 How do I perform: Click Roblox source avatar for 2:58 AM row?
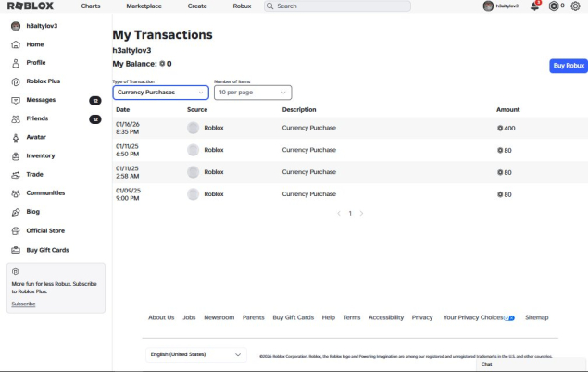click(194, 172)
